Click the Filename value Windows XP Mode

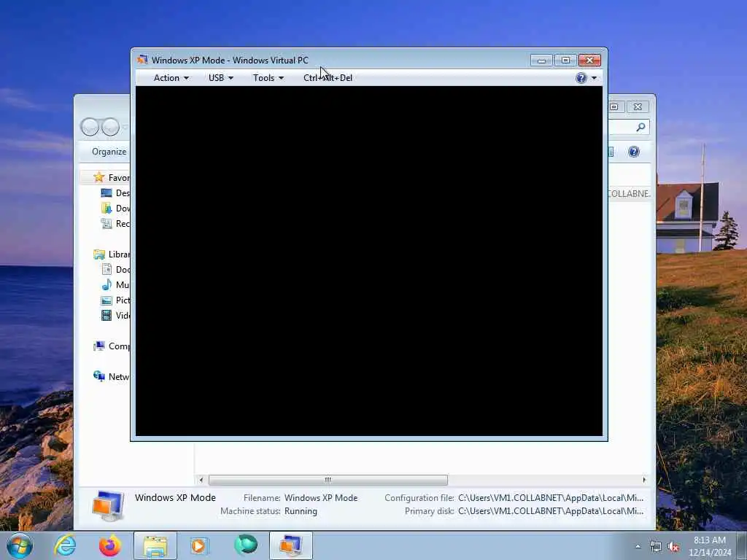(321, 498)
